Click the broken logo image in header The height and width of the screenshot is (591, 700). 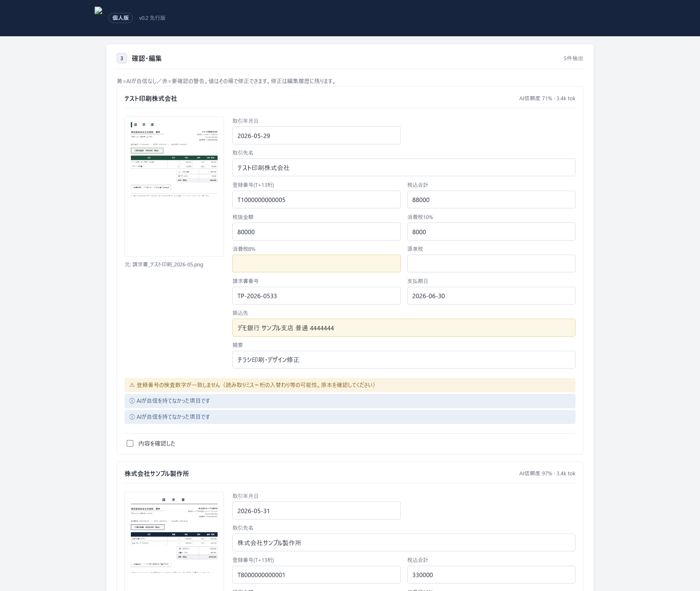pos(98,11)
